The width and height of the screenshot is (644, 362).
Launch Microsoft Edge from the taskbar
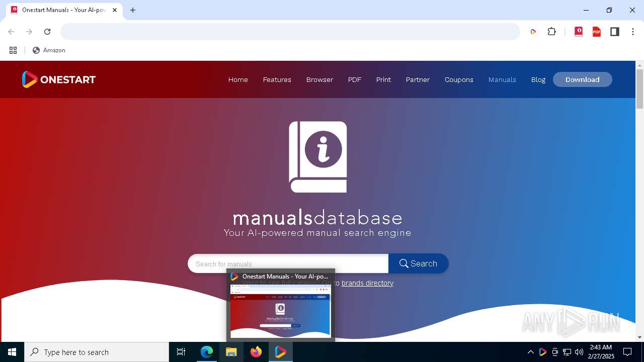click(x=207, y=352)
